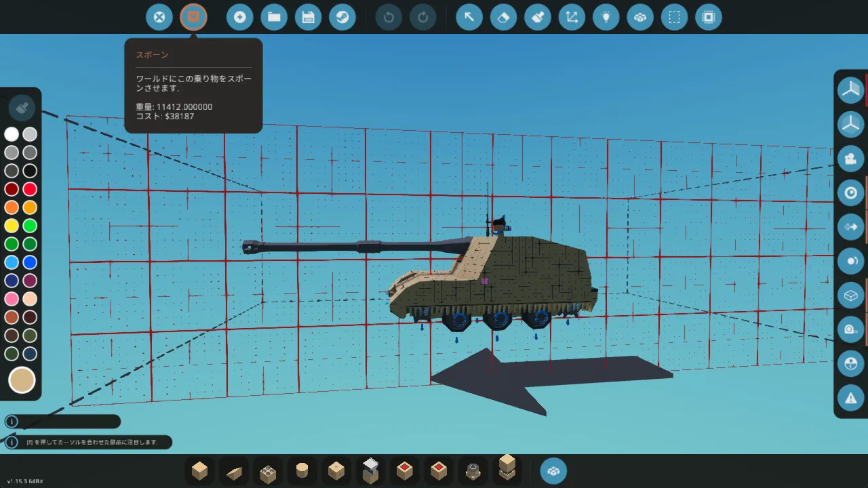Select the wedge block from the hotbar
The width and height of the screenshot is (868, 488).
pyautogui.click(x=234, y=471)
